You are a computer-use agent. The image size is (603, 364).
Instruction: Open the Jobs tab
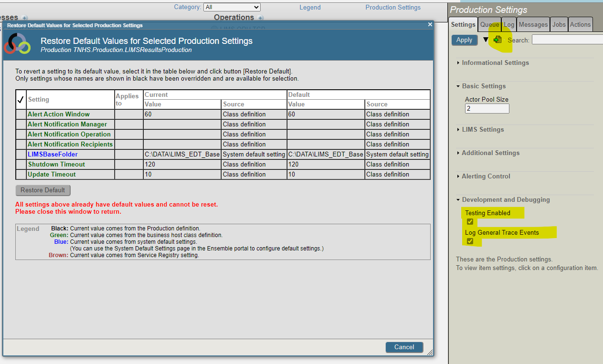click(559, 24)
